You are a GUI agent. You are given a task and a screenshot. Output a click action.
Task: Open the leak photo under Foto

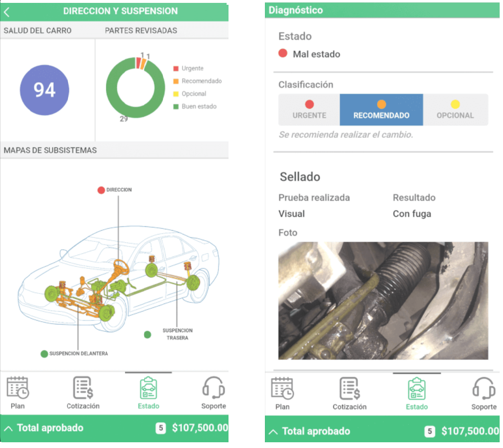[x=383, y=301]
